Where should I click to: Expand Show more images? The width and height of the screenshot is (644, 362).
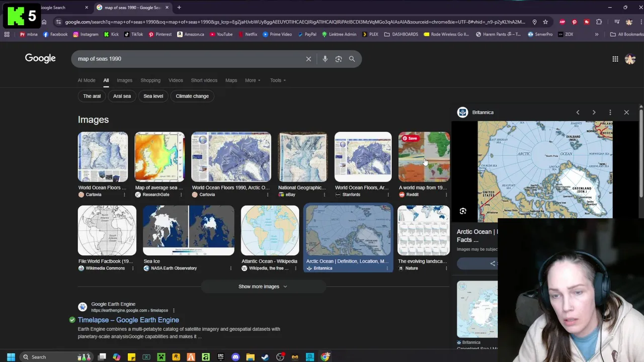tap(263, 287)
